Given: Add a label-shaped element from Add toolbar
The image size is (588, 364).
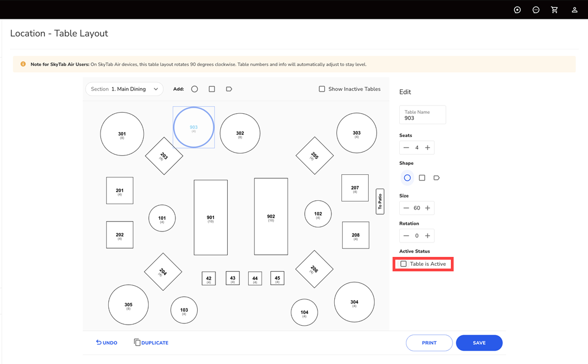Looking at the screenshot, I should coord(229,89).
